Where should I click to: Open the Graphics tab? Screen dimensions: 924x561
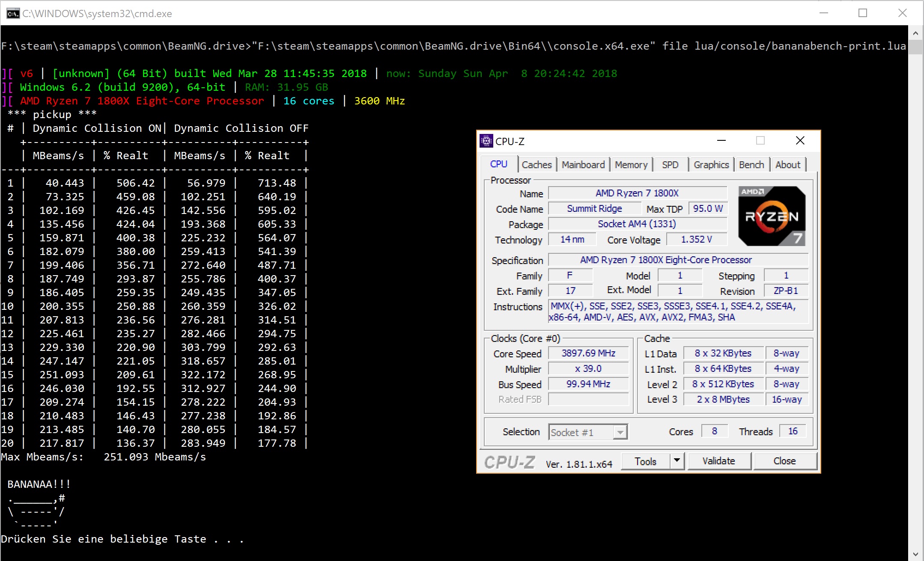point(711,165)
